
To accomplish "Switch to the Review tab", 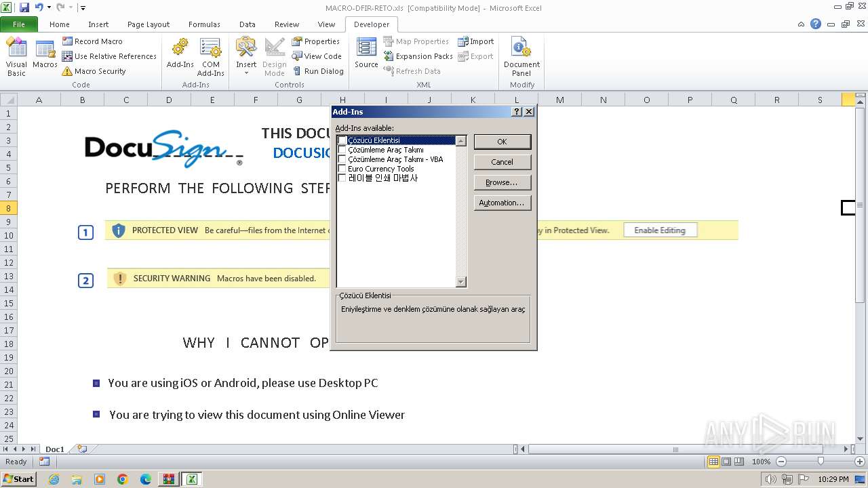I will [x=287, y=24].
